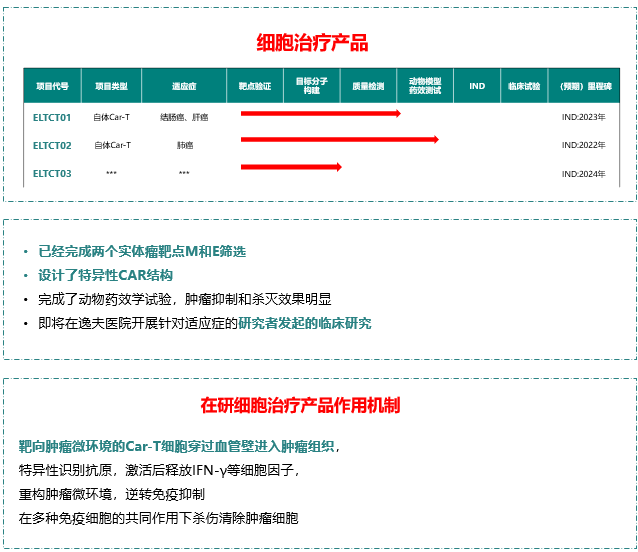Click the IND column header
The image size is (638, 552).
coord(477,86)
